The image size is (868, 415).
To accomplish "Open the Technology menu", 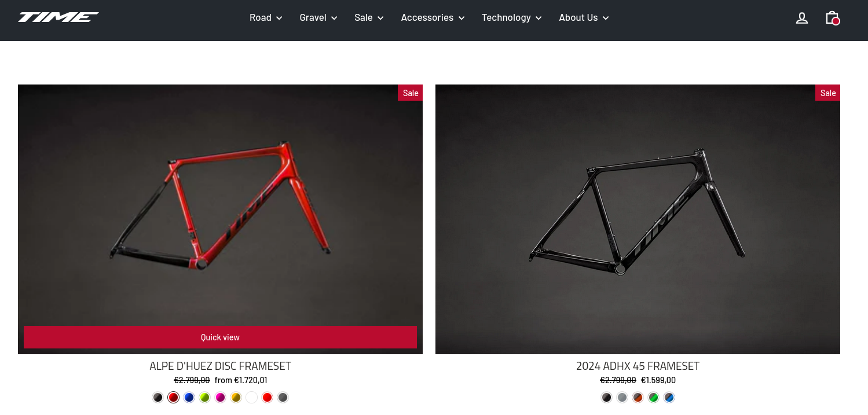I will [511, 18].
